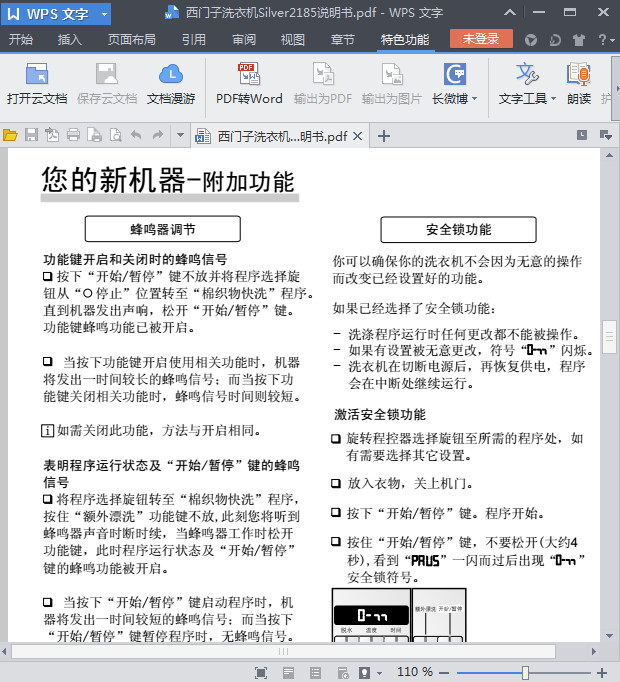Expand more ribbon items at right edge
This screenshot has height=682, width=620.
tap(617, 88)
